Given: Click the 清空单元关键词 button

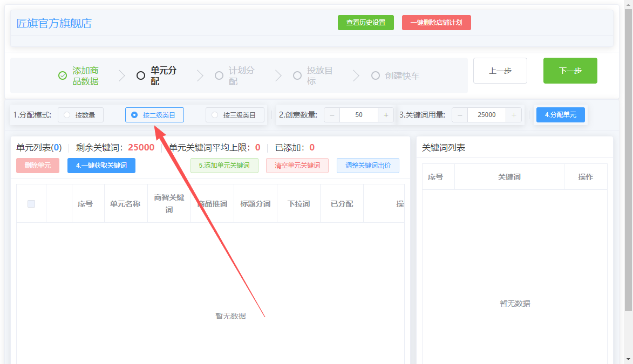Looking at the screenshot, I should (x=297, y=166).
